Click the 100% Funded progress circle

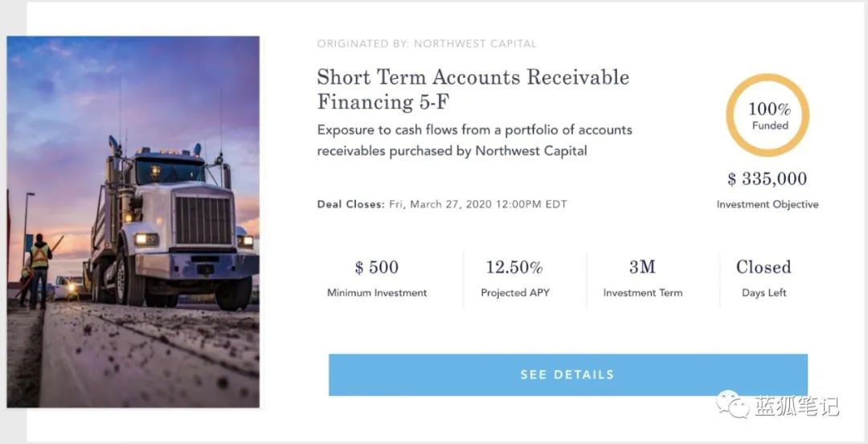tap(768, 115)
